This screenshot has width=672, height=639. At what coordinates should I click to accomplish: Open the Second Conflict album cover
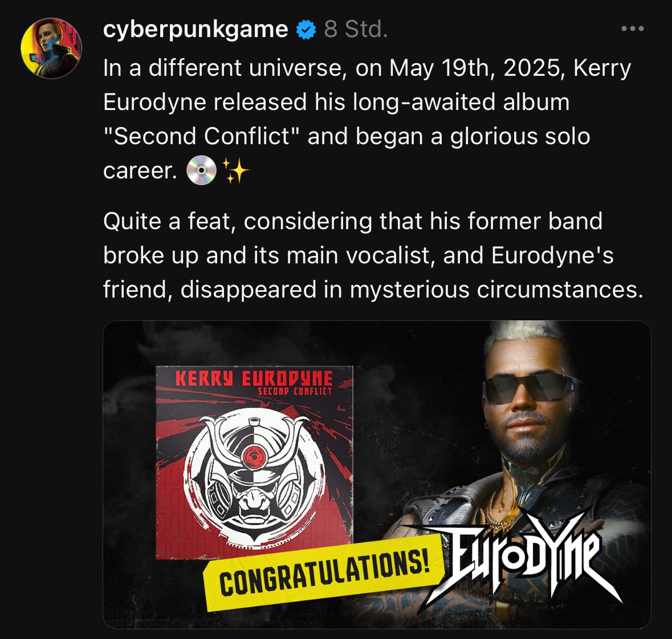click(254, 462)
